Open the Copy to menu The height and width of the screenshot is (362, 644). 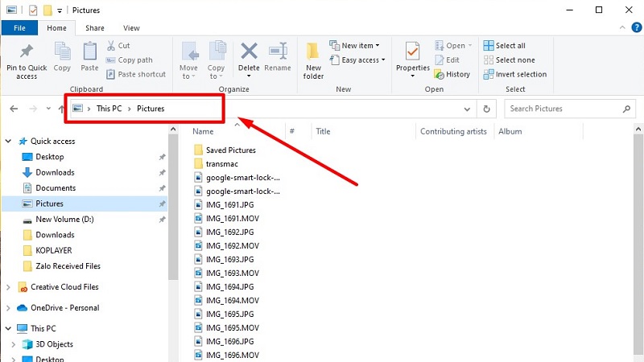tap(216, 60)
